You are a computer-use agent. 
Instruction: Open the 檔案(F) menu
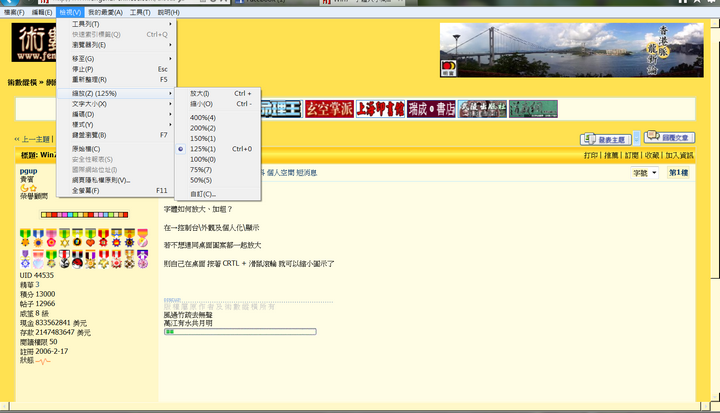click(x=14, y=12)
